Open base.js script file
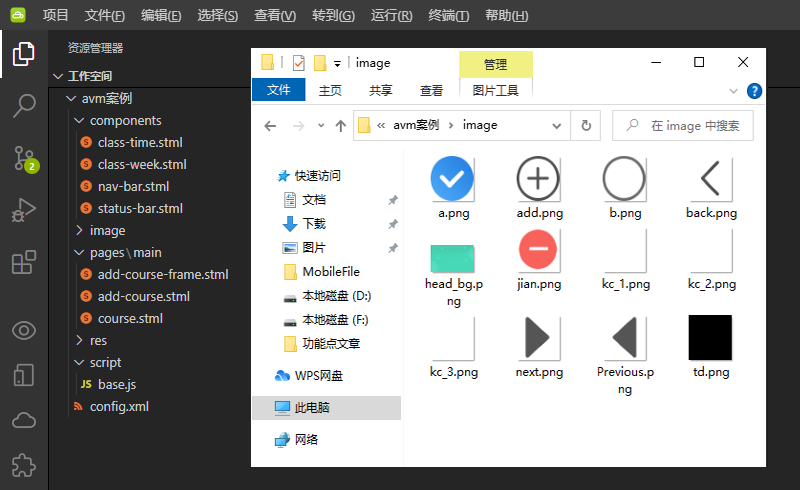Screen dimensions: 800x490 [x=117, y=384]
